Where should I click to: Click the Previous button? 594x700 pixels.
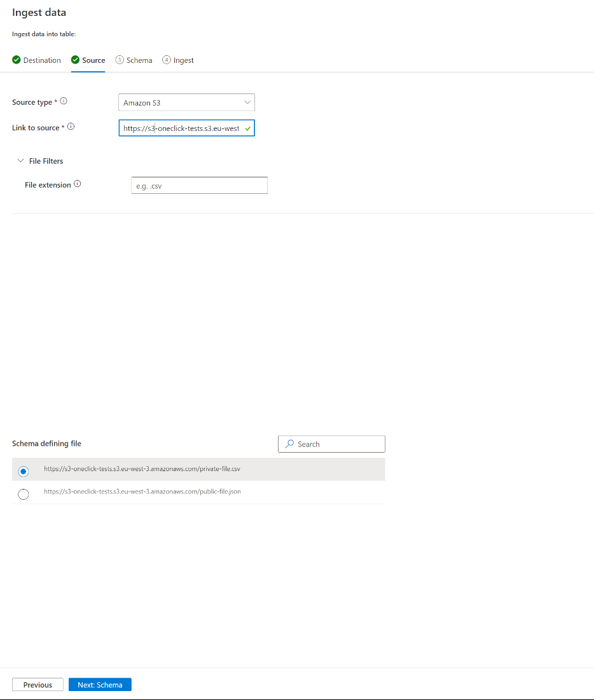tap(38, 685)
